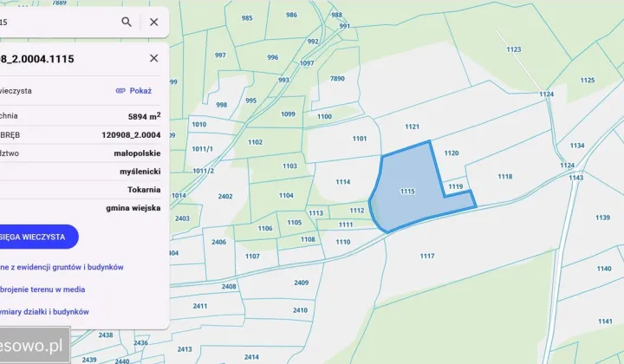Select parcel 1123 on the map
The width and height of the screenshot is (624, 364).
click(513, 50)
